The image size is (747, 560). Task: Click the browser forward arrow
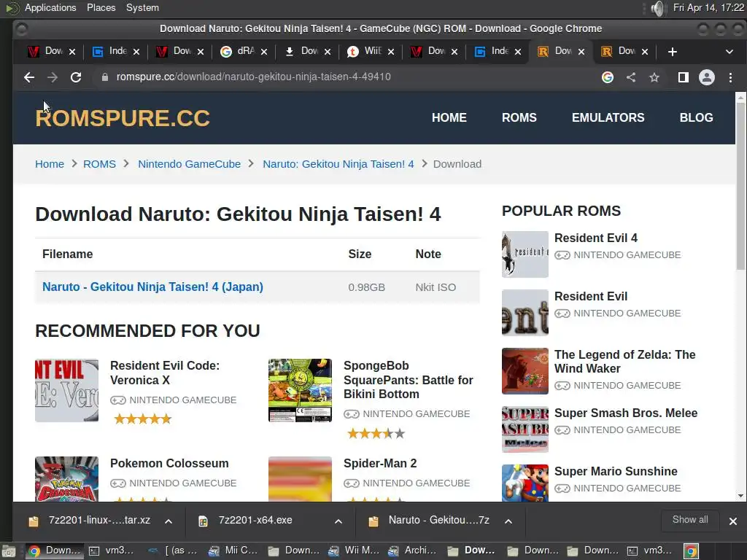[x=53, y=77]
